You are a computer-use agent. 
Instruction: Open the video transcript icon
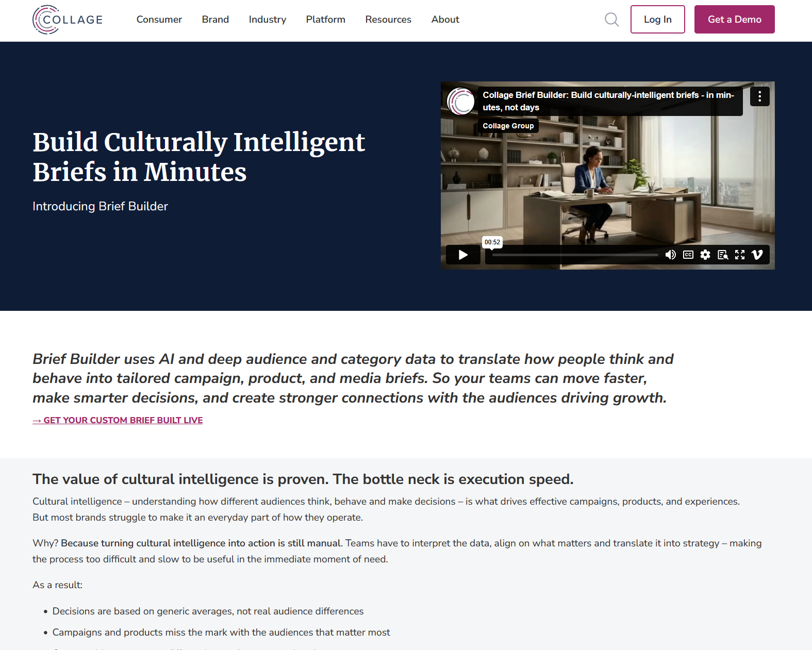click(x=723, y=255)
